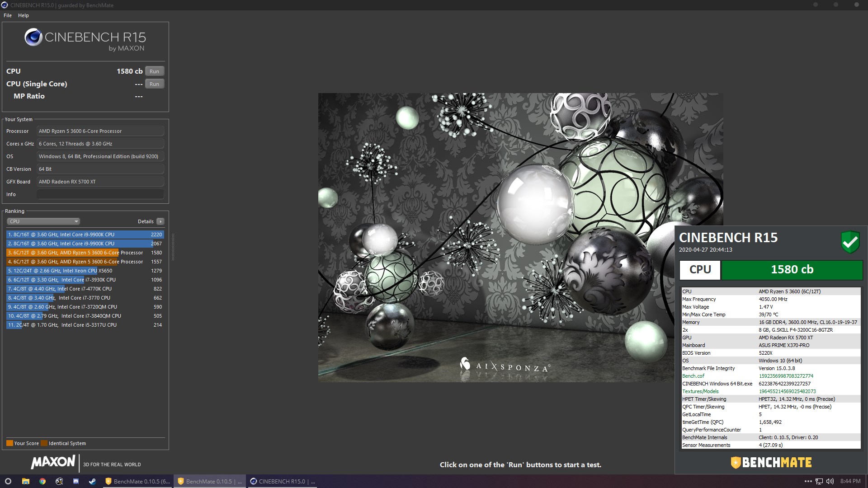The image size is (868, 488).
Task: Select ranking entry 8 i7-3770
Action: [85, 298]
